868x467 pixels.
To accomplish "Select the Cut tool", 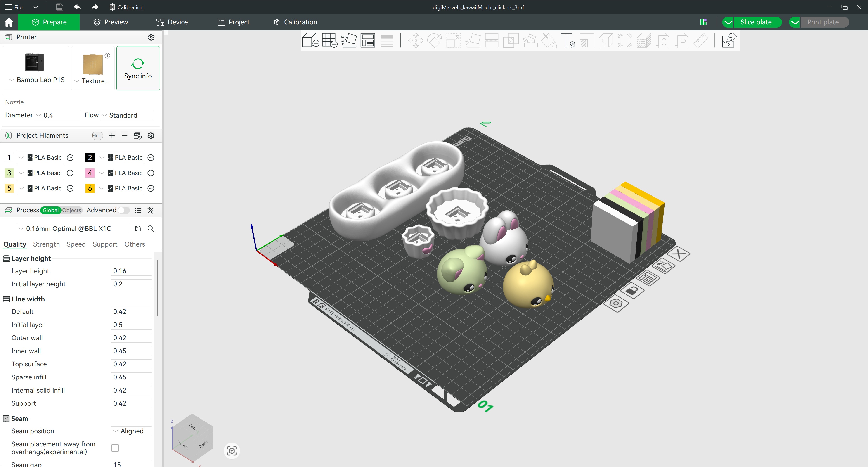I will tap(492, 40).
